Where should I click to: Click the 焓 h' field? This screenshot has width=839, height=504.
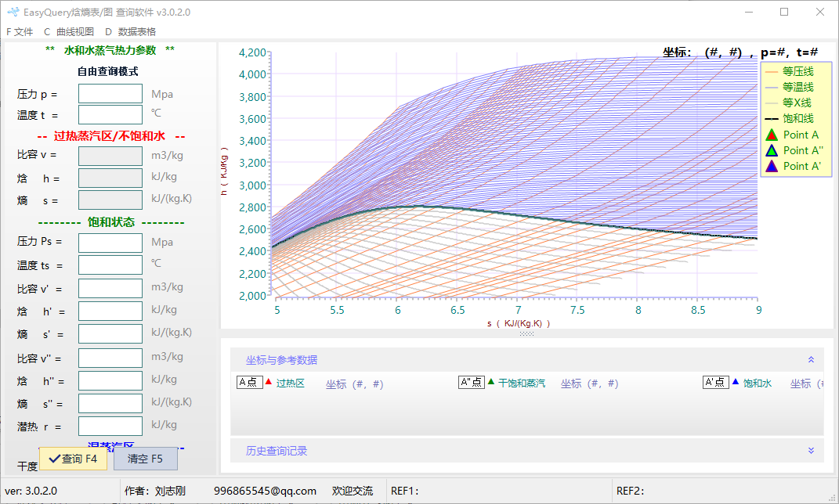[x=110, y=311]
